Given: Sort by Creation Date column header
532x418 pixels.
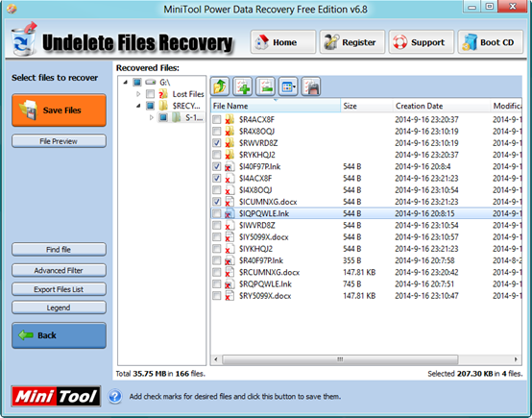Looking at the screenshot, I should (442, 106).
